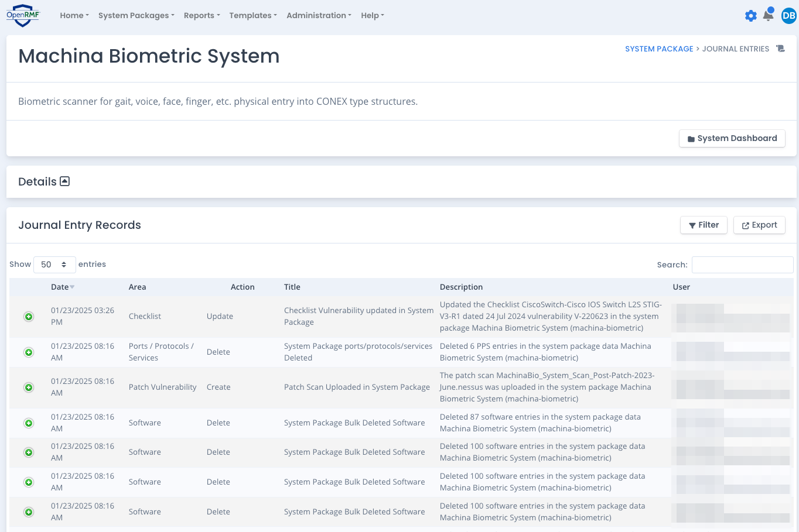Screen dimensions: 799x532
Task: Follow the SYSTEM PACKAGE breadcrumb link
Action: pos(659,49)
